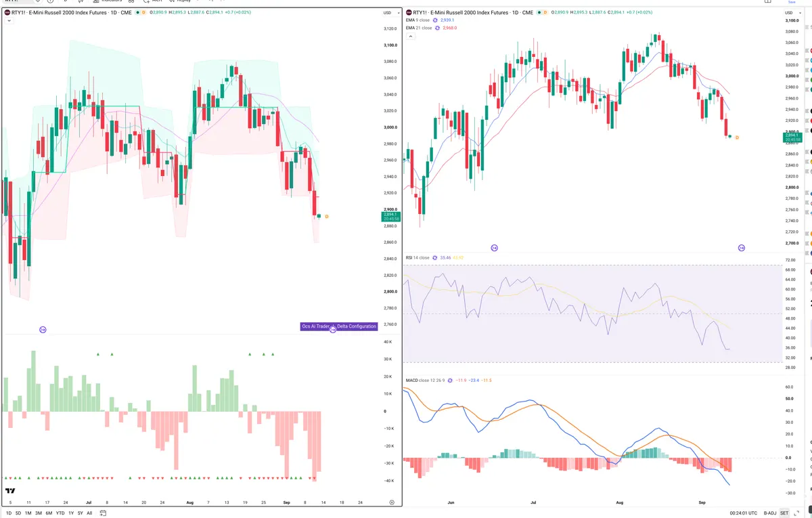Select the 3M time range

tap(39, 513)
